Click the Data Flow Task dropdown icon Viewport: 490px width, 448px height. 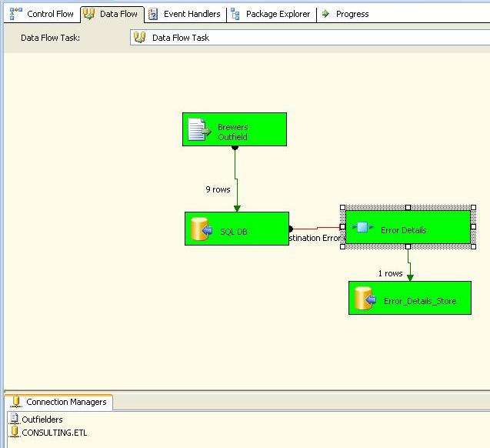pyautogui.click(x=139, y=38)
